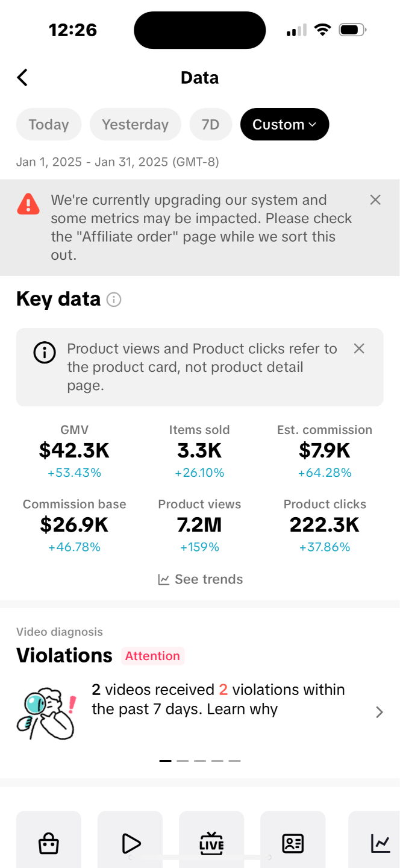
Task: Click the red alert triangle icon
Action: (28, 204)
